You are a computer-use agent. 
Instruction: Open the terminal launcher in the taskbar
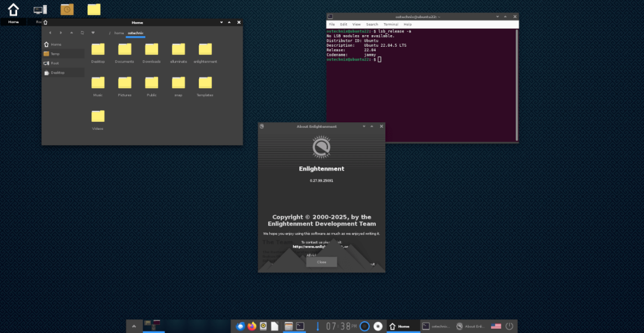(x=299, y=326)
